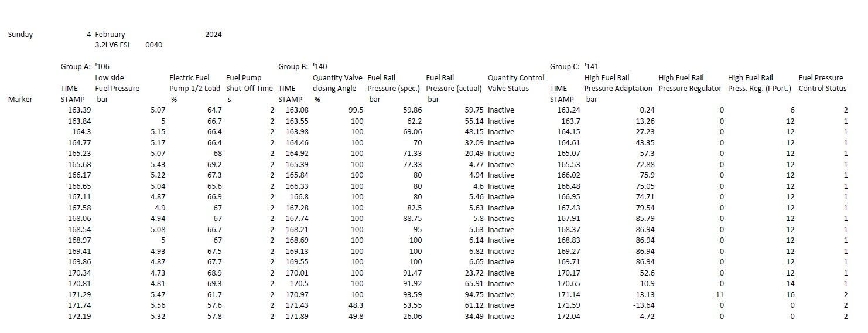Select the "Marker" column header

pyautogui.click(x=20, y=100)
